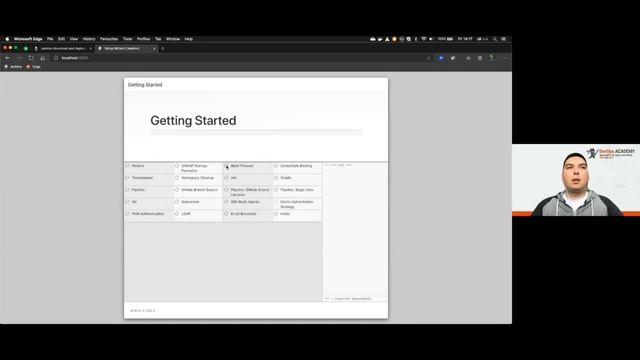This screenshot has width=640, height=360.
Task: Click the SSH Build Agents entry
Action: tap(248, 204)
